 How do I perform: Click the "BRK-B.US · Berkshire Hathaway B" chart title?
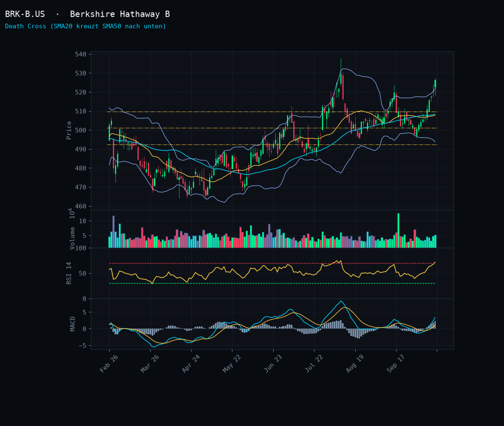click(x=87, y=14)
